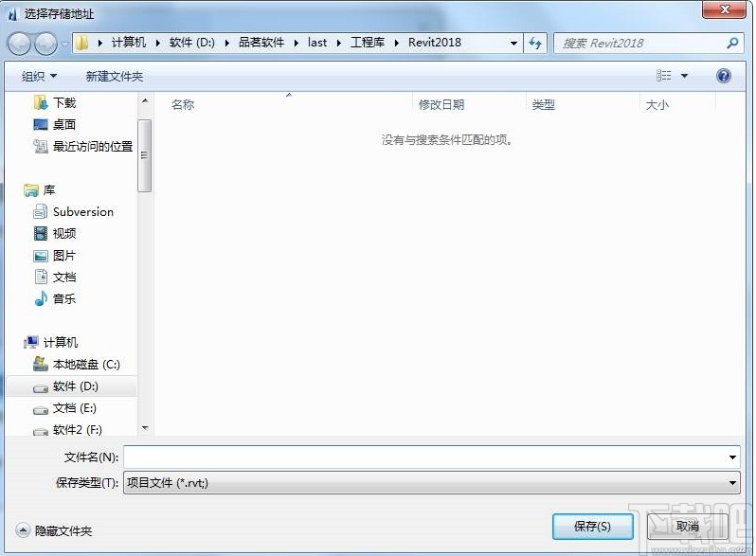Open 图片 library in navigation pane
Image resolution: width=756 pixels, height=556 pixels.
[55, 256]
